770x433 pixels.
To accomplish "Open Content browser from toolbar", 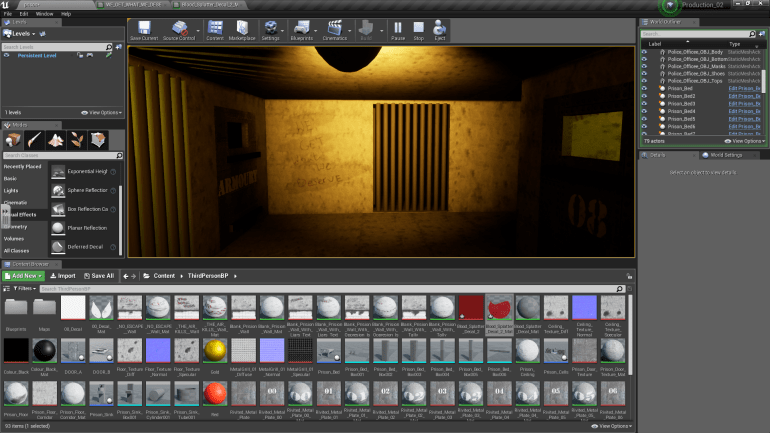I will pos(215,30).
